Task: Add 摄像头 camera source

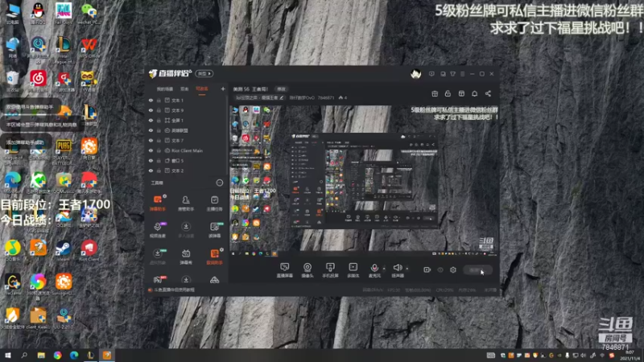Action: pyautogui.click(x=308, y=270)
